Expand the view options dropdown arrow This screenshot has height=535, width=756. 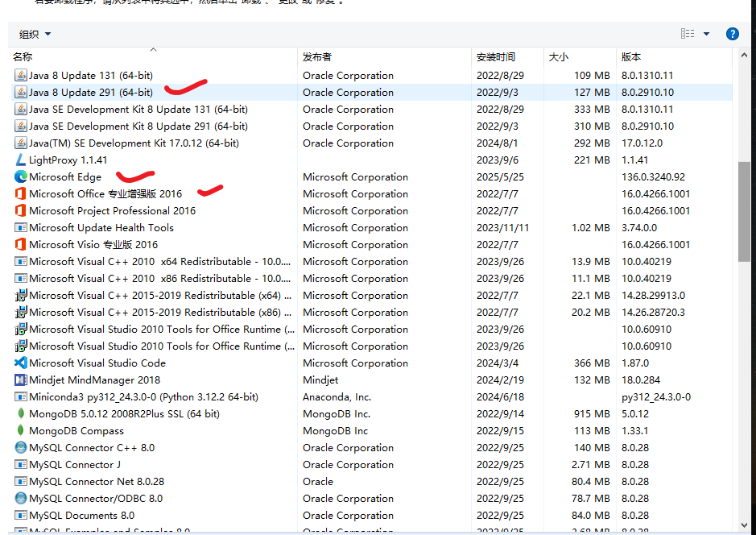point(706,34)
